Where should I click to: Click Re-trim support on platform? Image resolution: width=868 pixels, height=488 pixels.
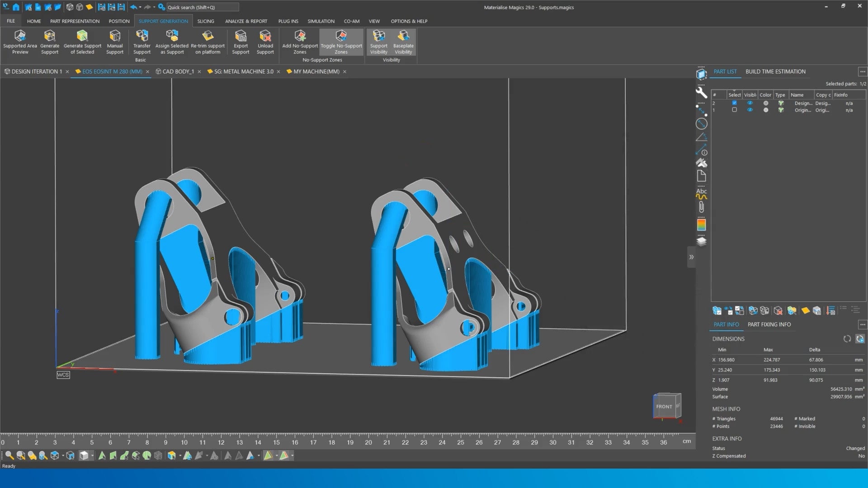(208, 36)
